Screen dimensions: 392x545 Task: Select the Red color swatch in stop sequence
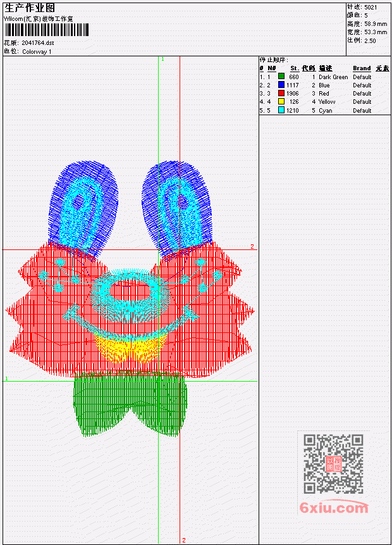coord(281,93)
